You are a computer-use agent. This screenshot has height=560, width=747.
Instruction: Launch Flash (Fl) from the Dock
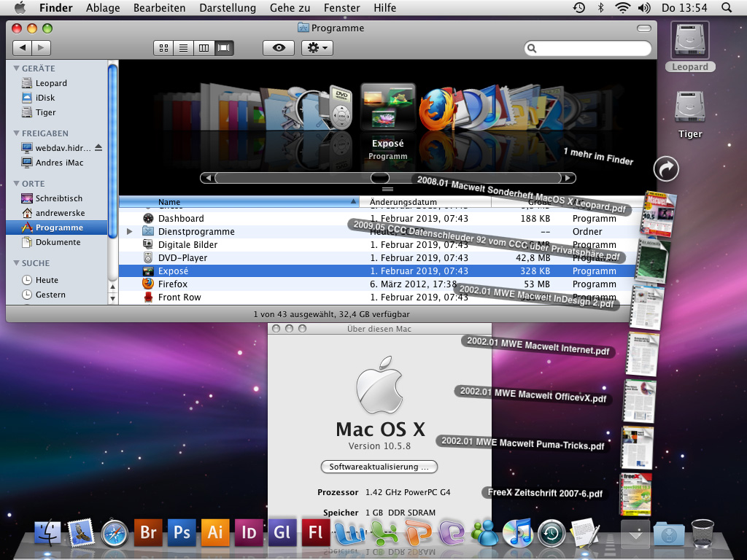point(316,532)
